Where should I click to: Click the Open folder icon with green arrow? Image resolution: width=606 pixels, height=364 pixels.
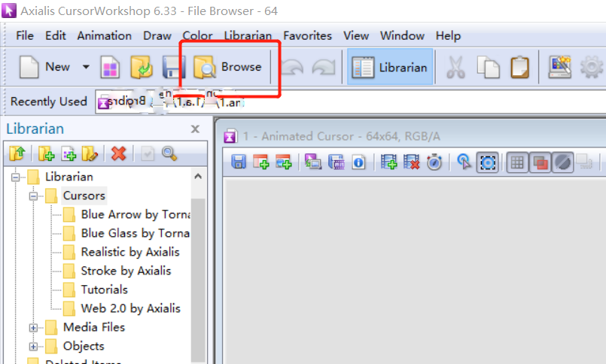tap(141, 67)
